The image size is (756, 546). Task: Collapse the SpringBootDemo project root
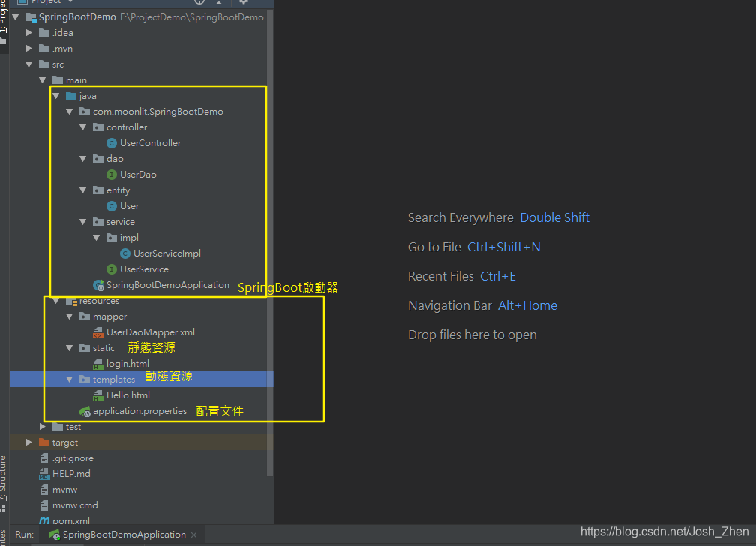(16, 17)
